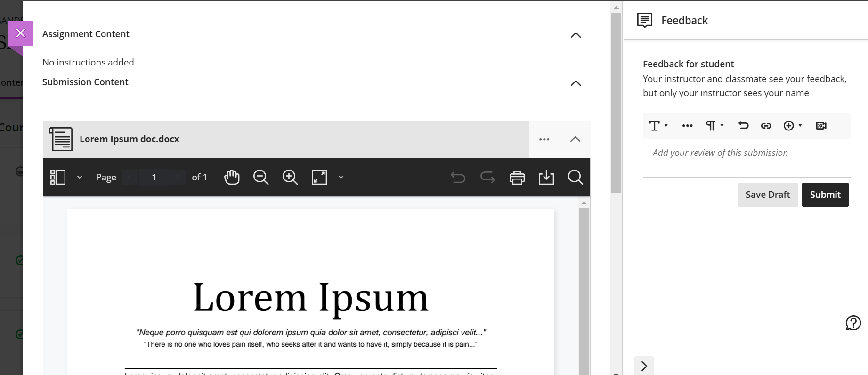
Task: Open the sidebar view options dropdown
Action: [x=79, y=177]
